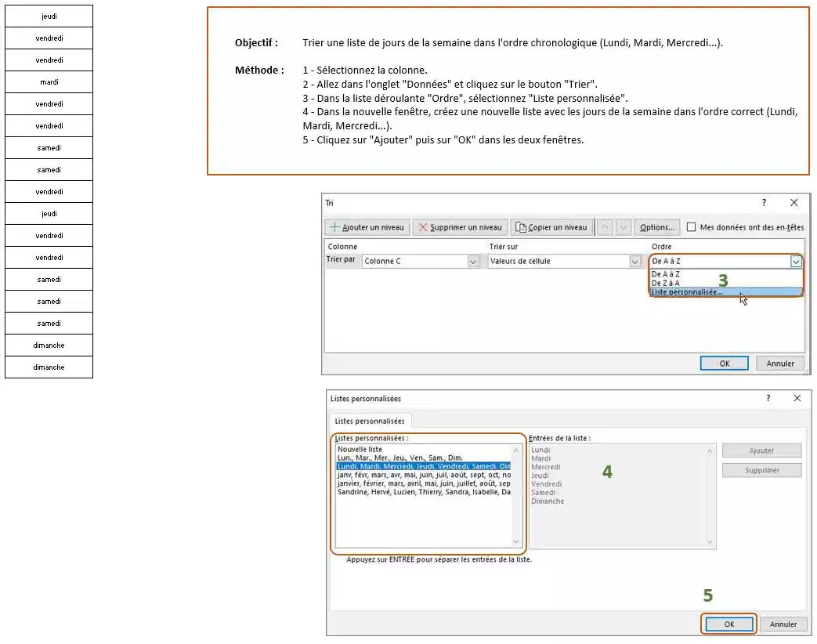817x644 pixels.
Task: Click Ajouter un niveau in Tri dialog
Action: (367, 227)
